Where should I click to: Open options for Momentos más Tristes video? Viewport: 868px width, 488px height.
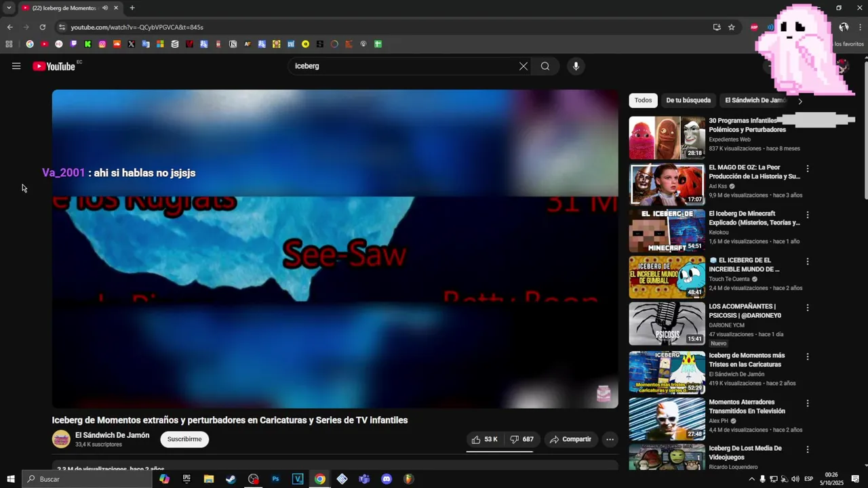click(807, 357)
